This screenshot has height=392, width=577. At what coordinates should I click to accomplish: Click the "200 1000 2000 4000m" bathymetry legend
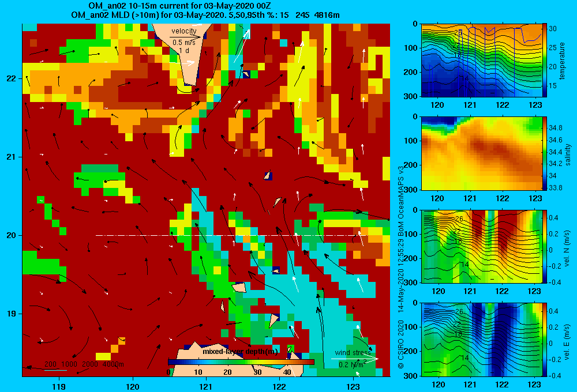[x=84, y=364]
